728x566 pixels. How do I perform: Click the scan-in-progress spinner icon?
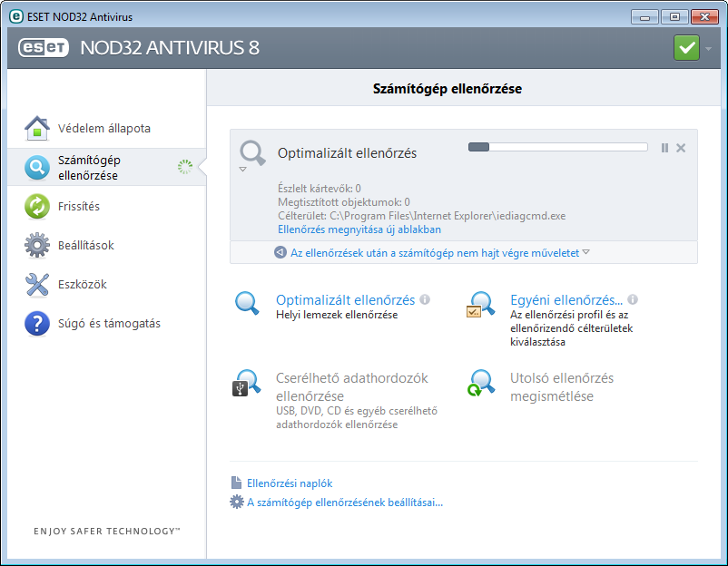185,167
